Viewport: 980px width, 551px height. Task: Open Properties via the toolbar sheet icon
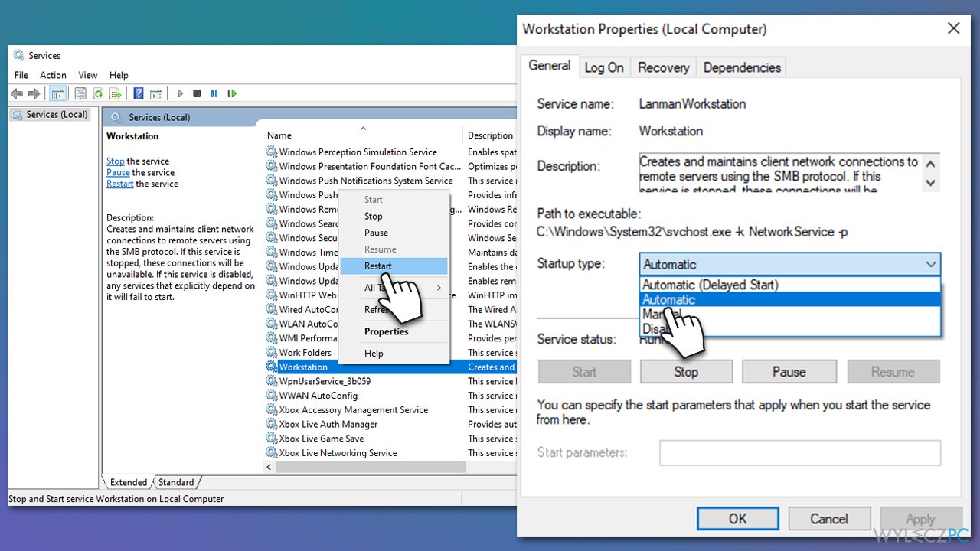[80, 93]
